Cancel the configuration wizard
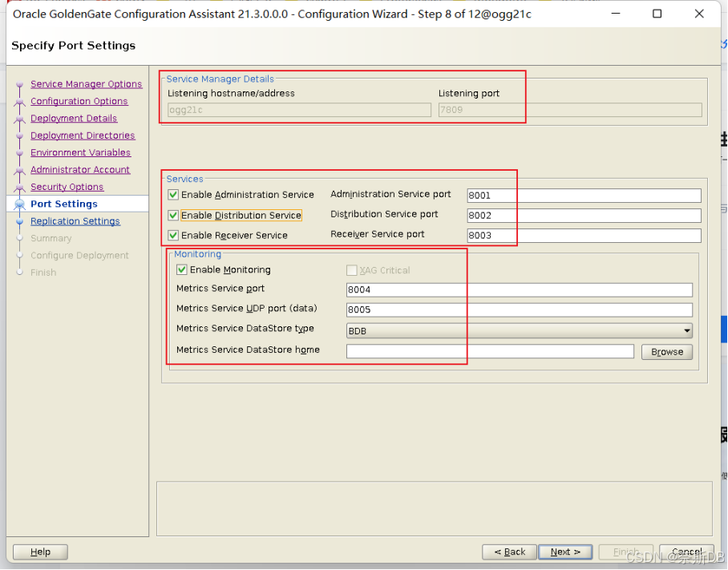 686,552
